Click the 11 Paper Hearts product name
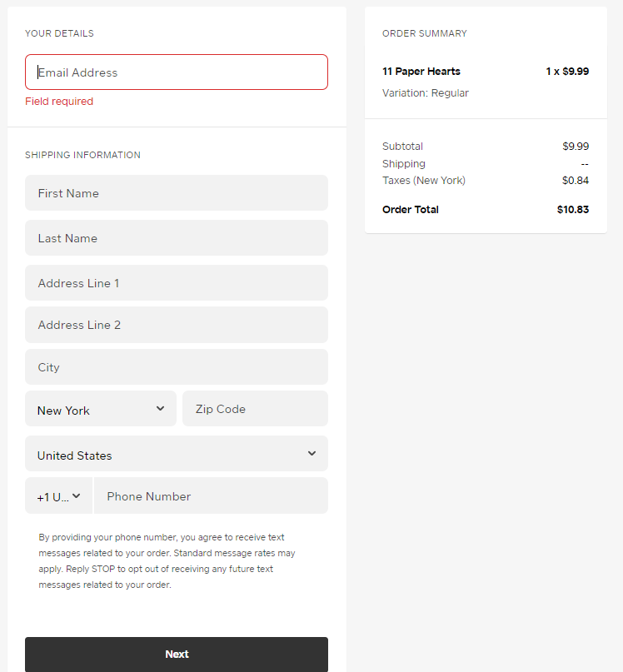The height and width of the screenshot is (672, 623). pyautogui.click(x=421, y=71)
